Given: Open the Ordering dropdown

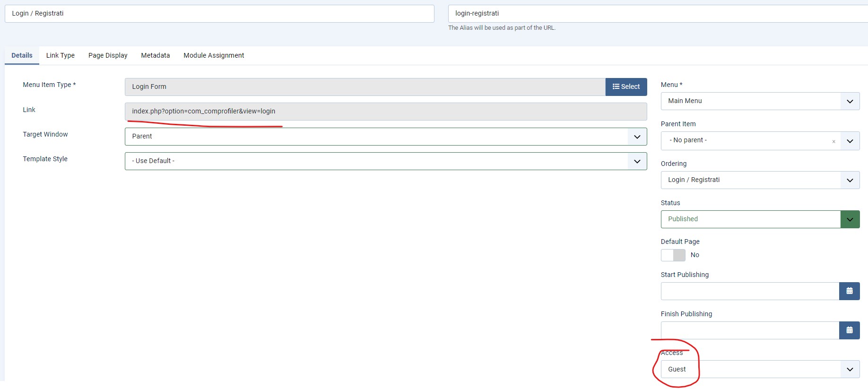Looking at the screenshot, I should (x=760, y=180).
